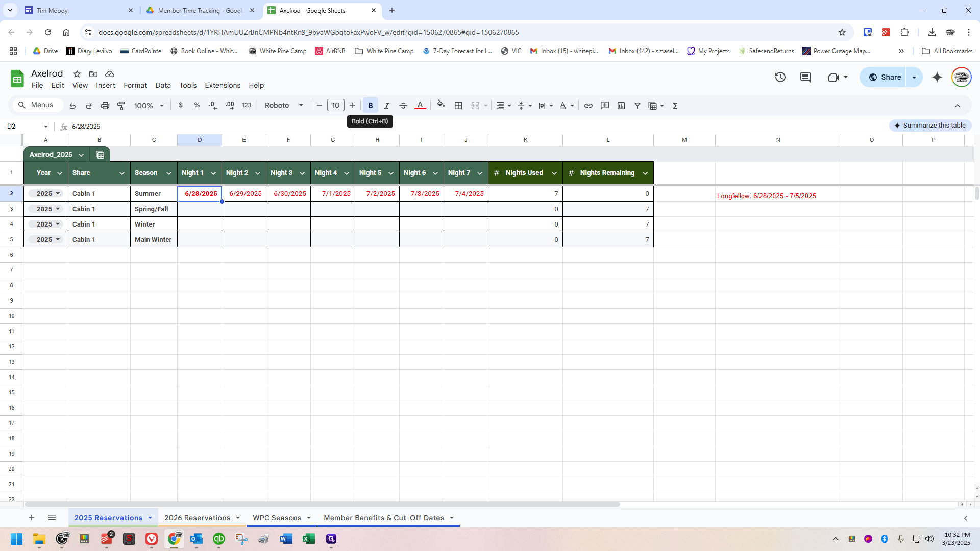The height and width of the screenshot is (551, 980).
Task: Click the Insert chart icon
Action: [x=621, y=106]
